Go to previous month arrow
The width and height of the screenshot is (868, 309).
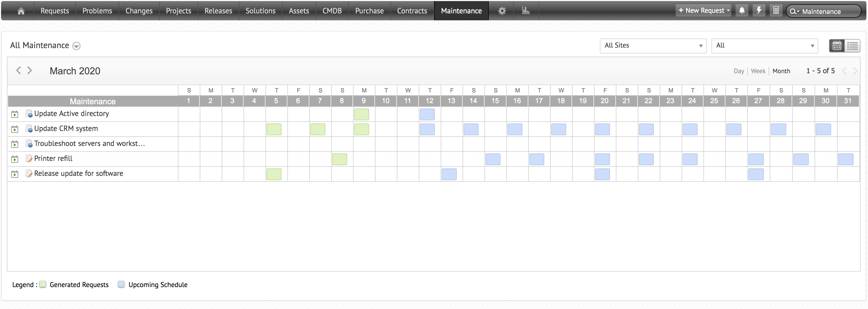(18, 70)
